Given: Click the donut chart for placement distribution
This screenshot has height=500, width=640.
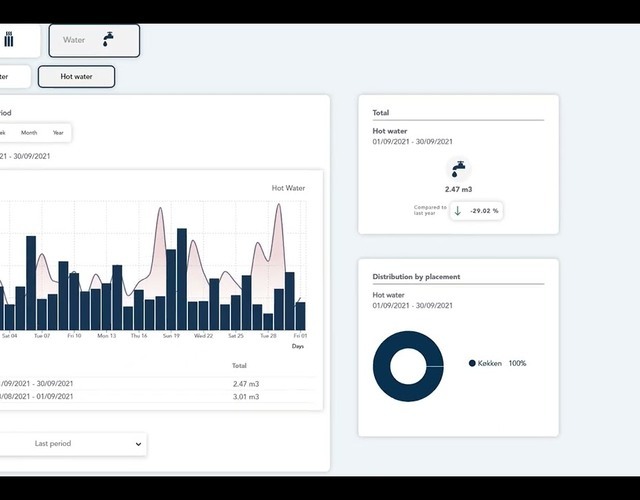Looking at the screenshot, I should point(408,366).
